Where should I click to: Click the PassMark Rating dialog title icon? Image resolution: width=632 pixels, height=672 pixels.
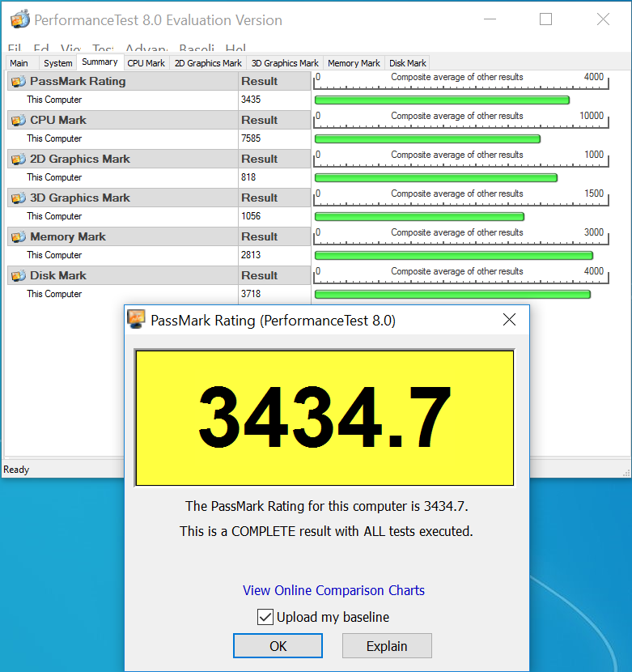[137, 319]
